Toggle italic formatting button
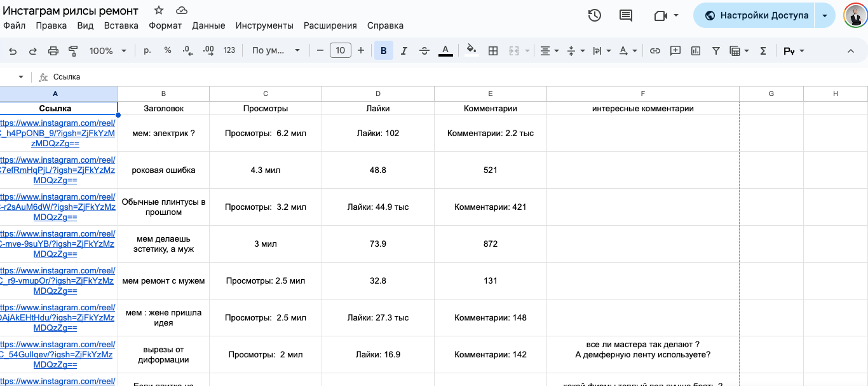The image size is (868, 386). click(x=403, y=51)
